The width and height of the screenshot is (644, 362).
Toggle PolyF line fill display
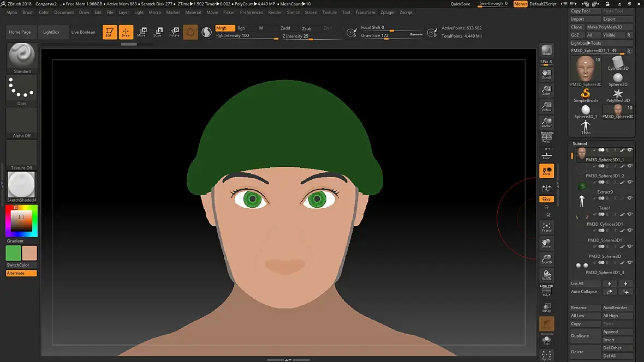click(x=546, y=291)
